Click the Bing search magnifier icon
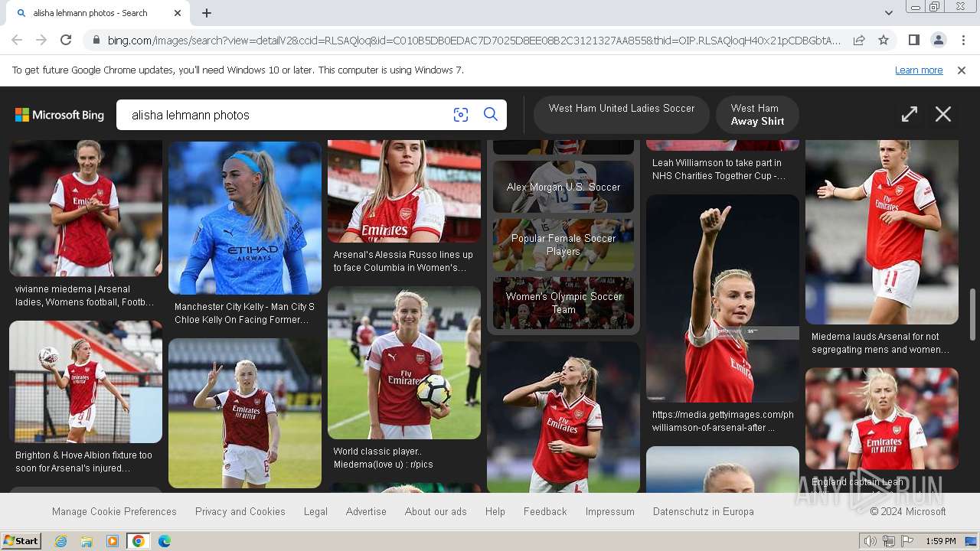Screen dimensions: 980x551 point(491,115)
